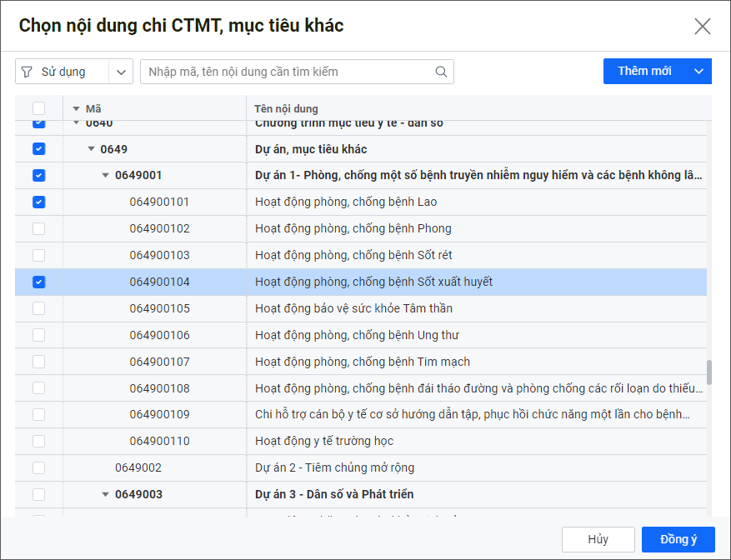Open the Sử dụng filter dropdown
The width and height of the screenshot is (731, 560).
coord(121,72)
